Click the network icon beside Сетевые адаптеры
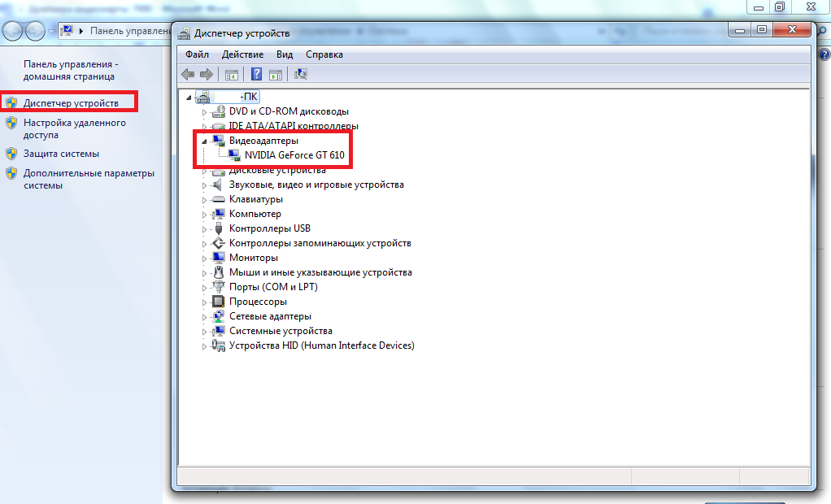Viewport: 831px width, 504px height. (x=219, y=316)
